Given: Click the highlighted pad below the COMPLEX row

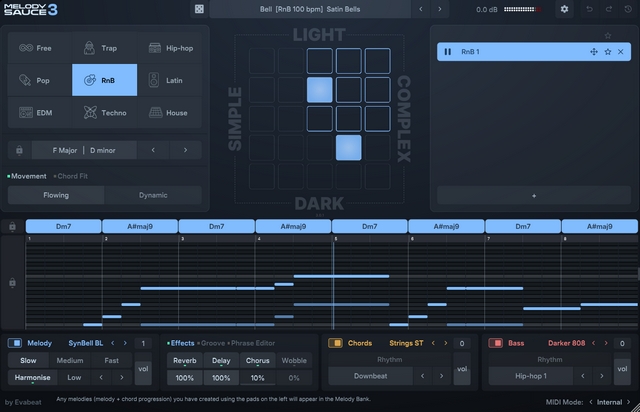Looking at the screenshot, I should click(x=348, y=147).
